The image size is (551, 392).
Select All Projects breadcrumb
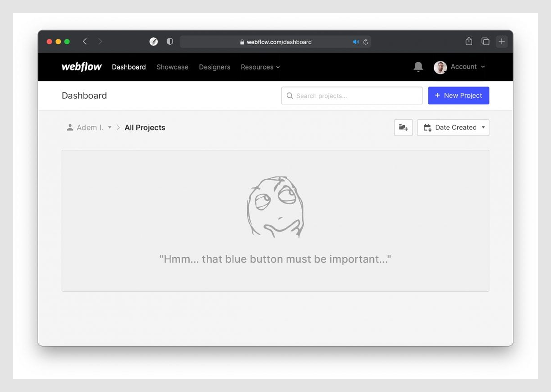[145, 127]
